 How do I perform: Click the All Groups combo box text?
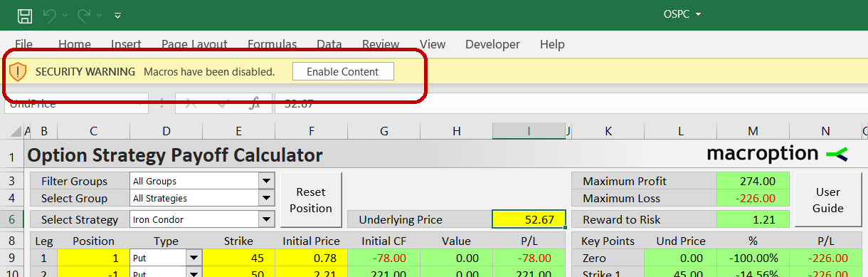pyautogui.click(x=154, y=181)
